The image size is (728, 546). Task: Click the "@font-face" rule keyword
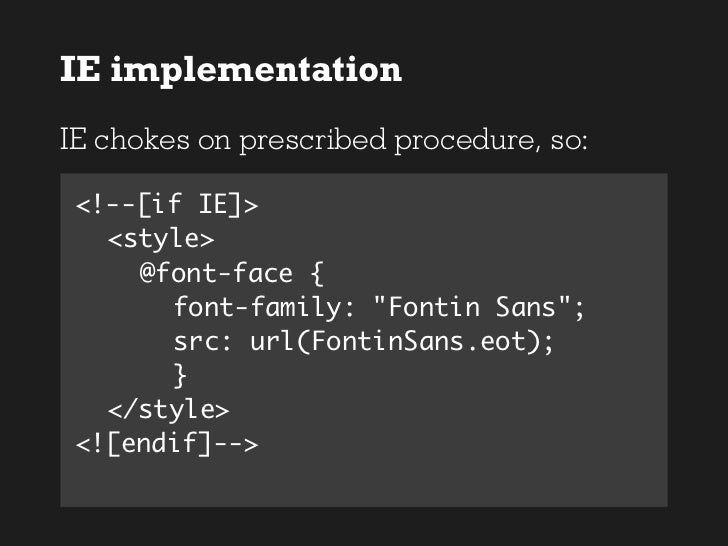(x=217, y=274)
